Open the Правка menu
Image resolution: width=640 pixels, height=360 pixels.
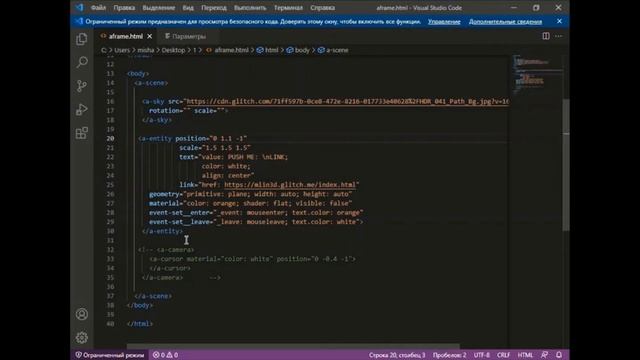[124, 8]
